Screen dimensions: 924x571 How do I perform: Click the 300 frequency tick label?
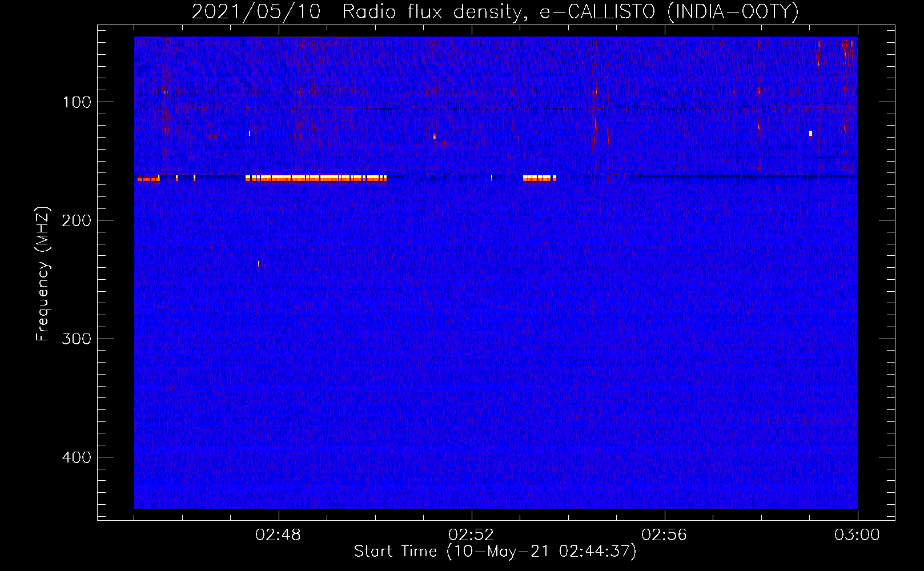point(77,339)
